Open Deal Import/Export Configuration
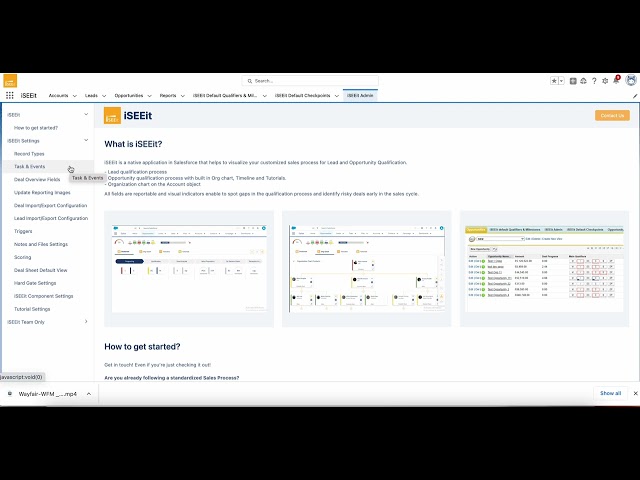This screenshot has width=640, height=480. [51, 206]
